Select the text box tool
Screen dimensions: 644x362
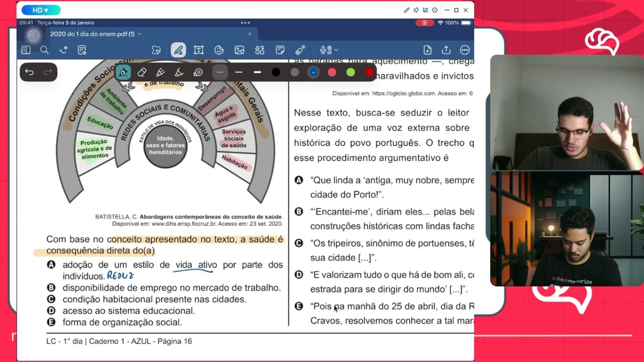coord(199,50)
